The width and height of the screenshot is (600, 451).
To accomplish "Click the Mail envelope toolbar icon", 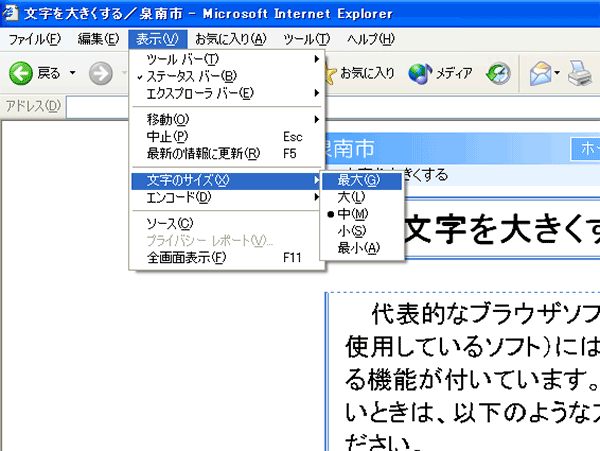I will pos(540,73).
